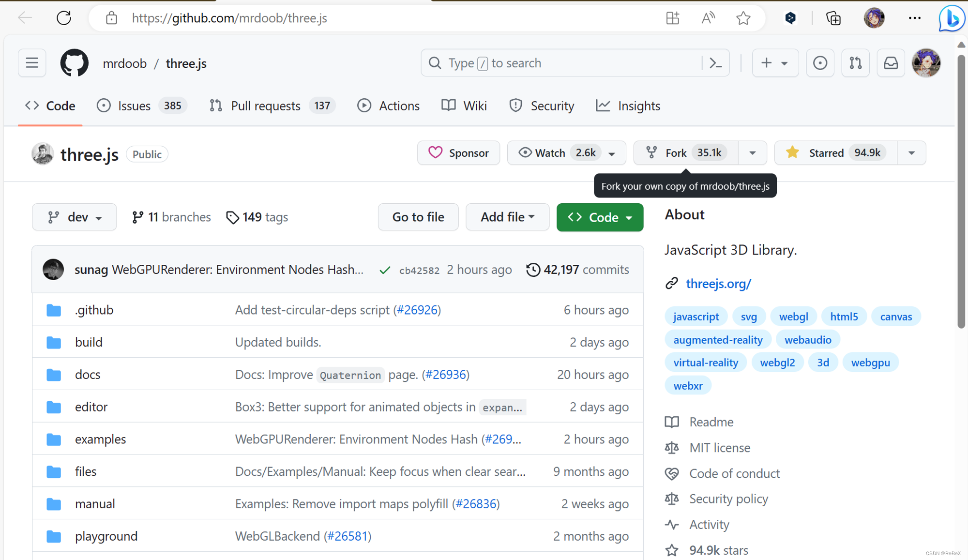
Task: Expand the Add file dropdown
Action: coord(507,217)
